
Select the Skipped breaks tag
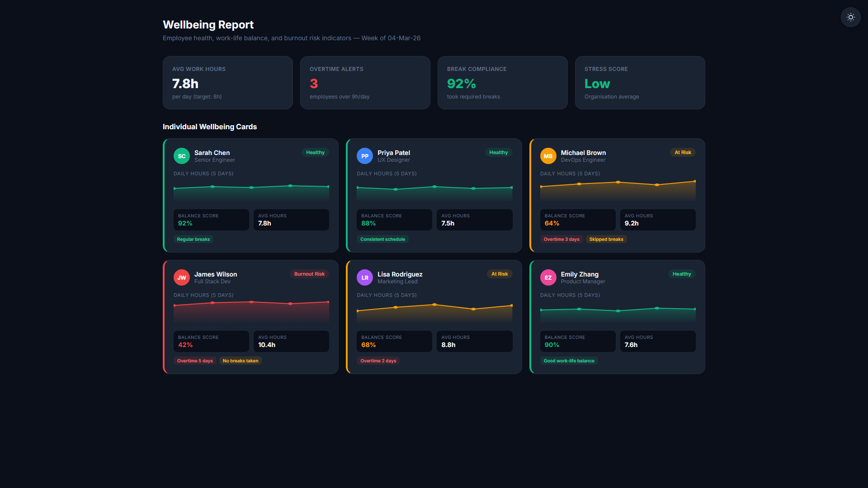pos(606,239)
